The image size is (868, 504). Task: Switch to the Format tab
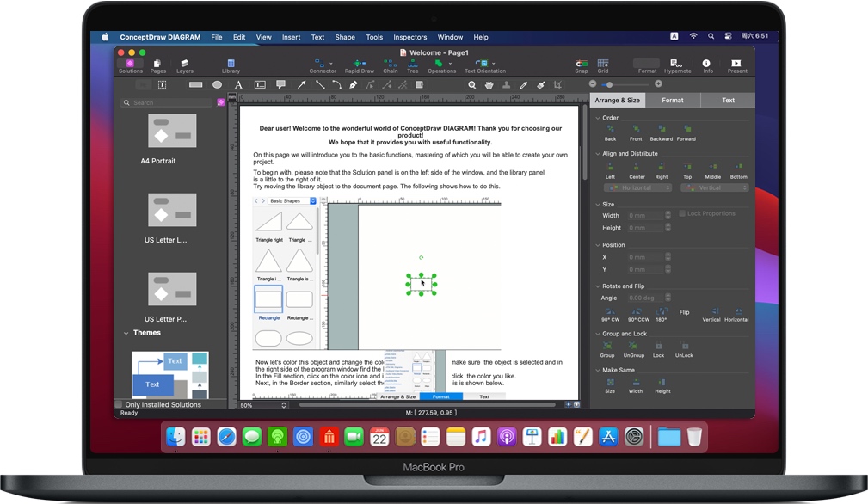point(672,100)
